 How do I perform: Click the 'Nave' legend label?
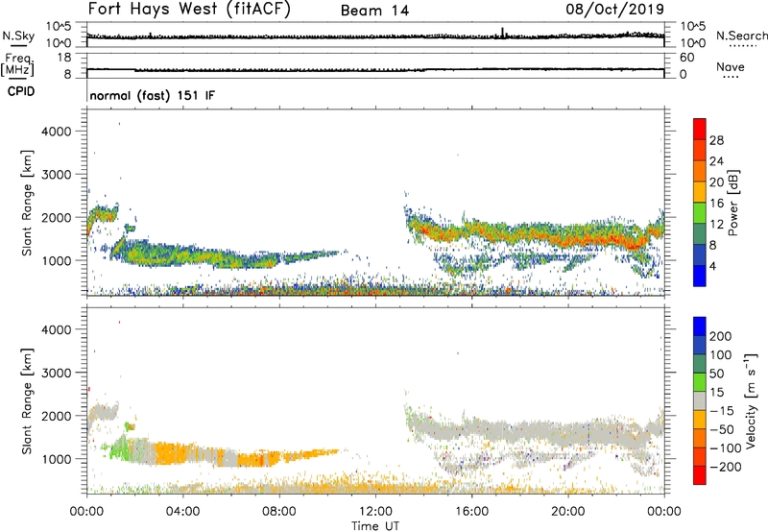[730, 67]
